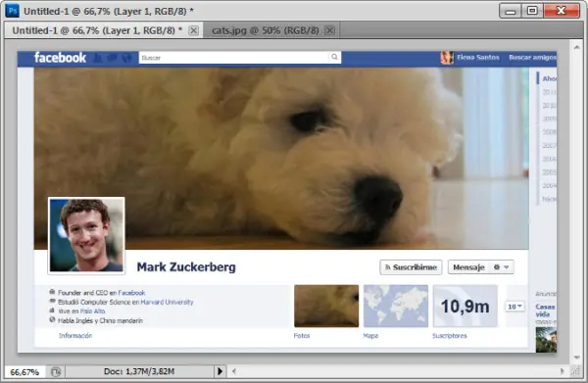Click the Mensaje button
Viewport: 588px width, 383px height.
tap(468, 267)
